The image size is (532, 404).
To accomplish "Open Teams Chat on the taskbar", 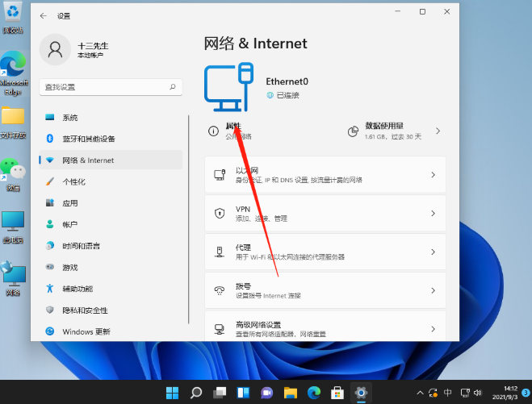I will [x=266, y=393].
